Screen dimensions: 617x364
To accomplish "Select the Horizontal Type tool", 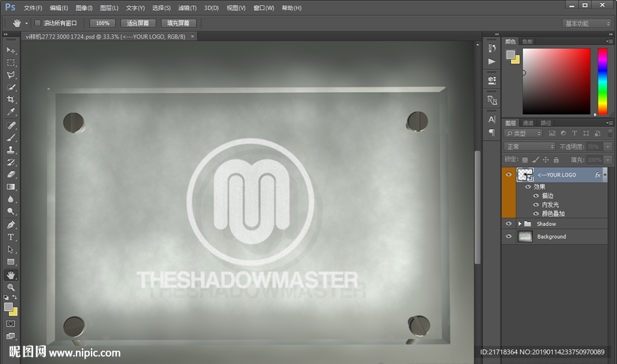I will (x=11, y=237).
